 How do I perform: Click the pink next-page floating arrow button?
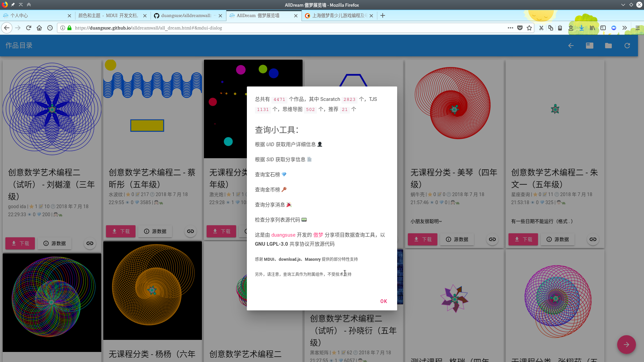pyautogui.click(x=626, y=345)
